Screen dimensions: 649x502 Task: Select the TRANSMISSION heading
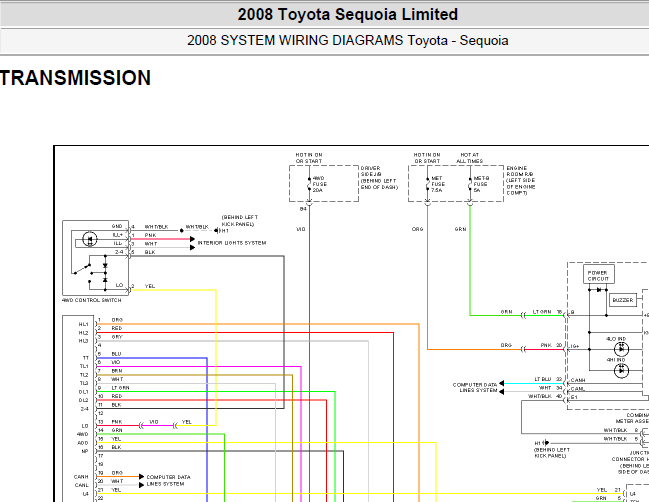[75, 78]
